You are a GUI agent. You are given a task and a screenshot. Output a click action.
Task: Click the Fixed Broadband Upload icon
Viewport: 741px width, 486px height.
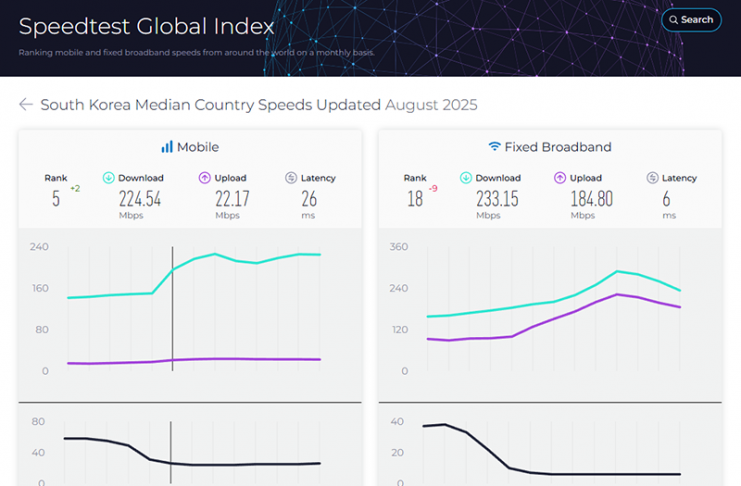561,178
